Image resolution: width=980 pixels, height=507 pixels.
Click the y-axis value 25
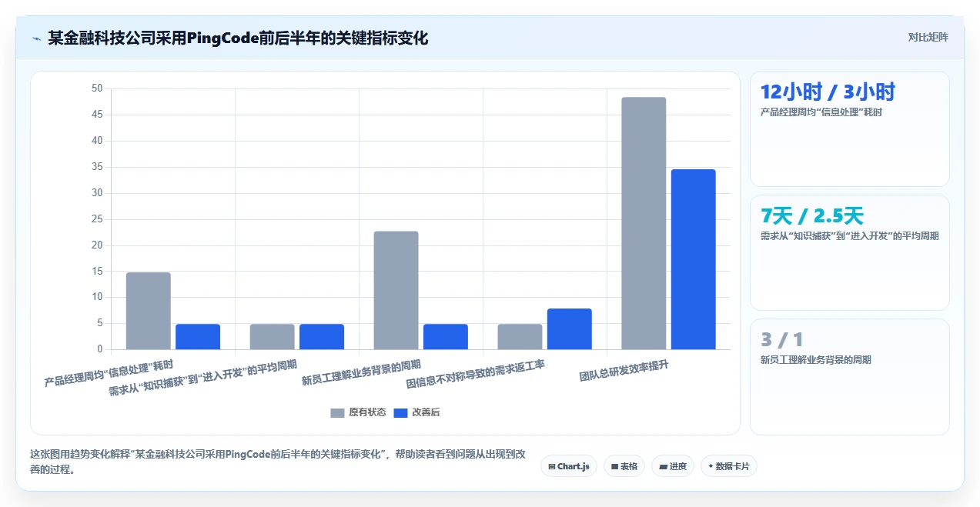96,219
